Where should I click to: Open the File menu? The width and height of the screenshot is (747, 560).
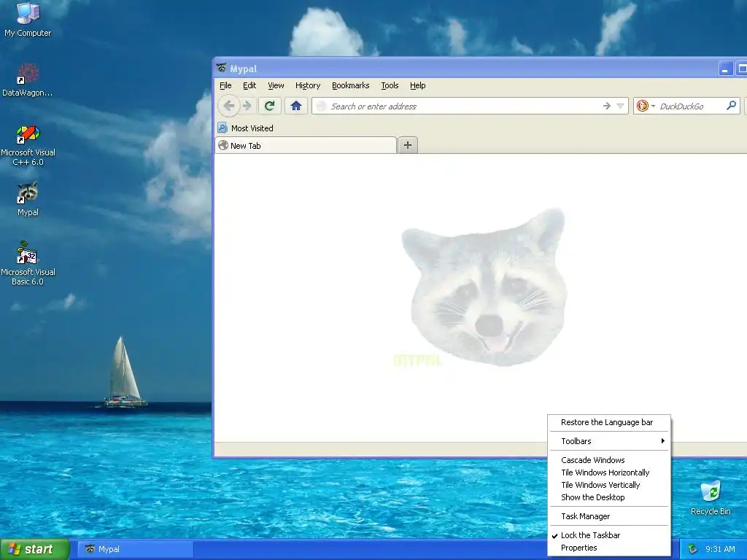pyautogui.click(x=225, y=85)
